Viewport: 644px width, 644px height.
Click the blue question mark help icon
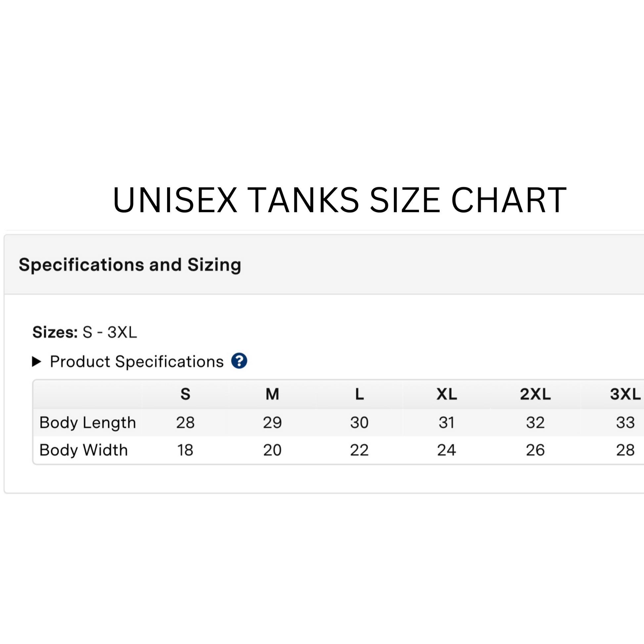coord(239,361)
